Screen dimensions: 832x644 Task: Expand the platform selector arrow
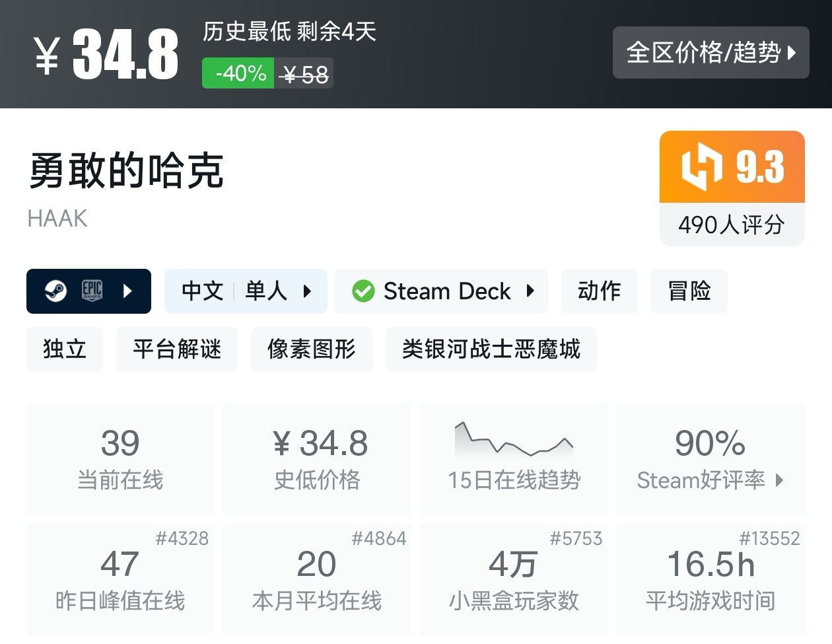(127, 291)
